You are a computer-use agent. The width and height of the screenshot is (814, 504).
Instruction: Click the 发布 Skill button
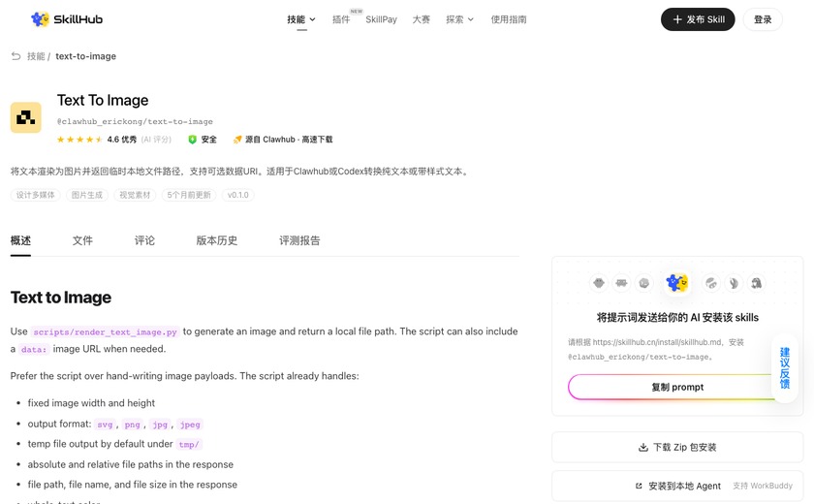coord(698,19)
